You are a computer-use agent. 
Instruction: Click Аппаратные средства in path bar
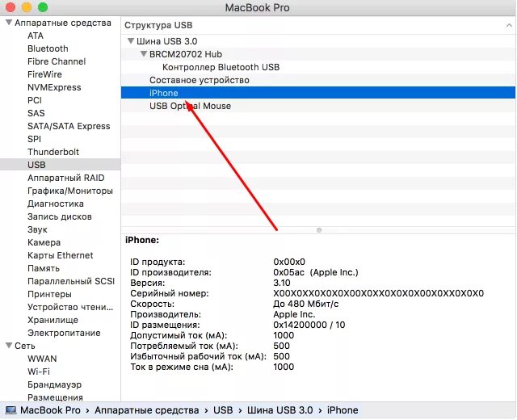(147, 410)
